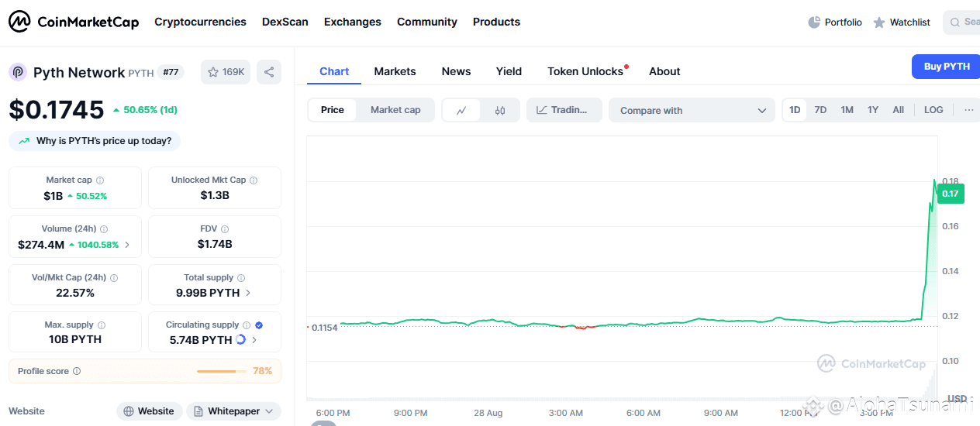Image resolution: width=980 pixels, height=426 pixels.
Task: Open the Products menu
Action: coord(496,22)
